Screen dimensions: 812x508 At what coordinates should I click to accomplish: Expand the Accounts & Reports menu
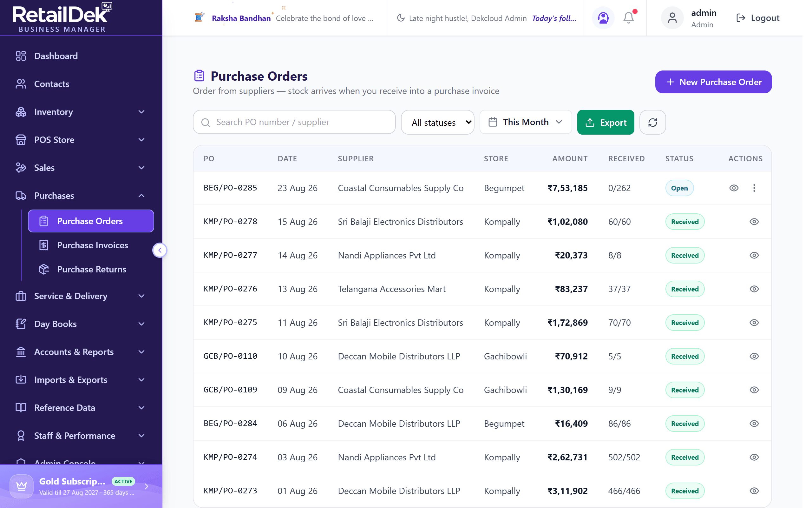click(x=81, y=352)
